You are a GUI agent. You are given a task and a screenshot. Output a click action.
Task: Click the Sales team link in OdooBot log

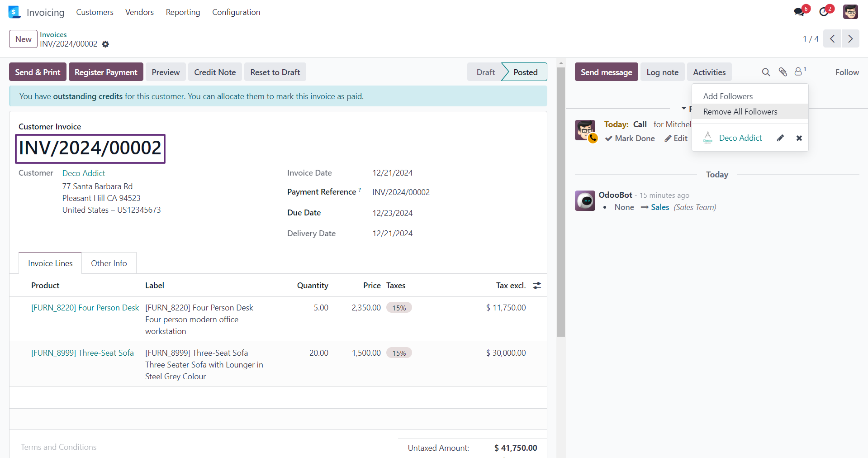pyautogui.click(x=660, y=207)
